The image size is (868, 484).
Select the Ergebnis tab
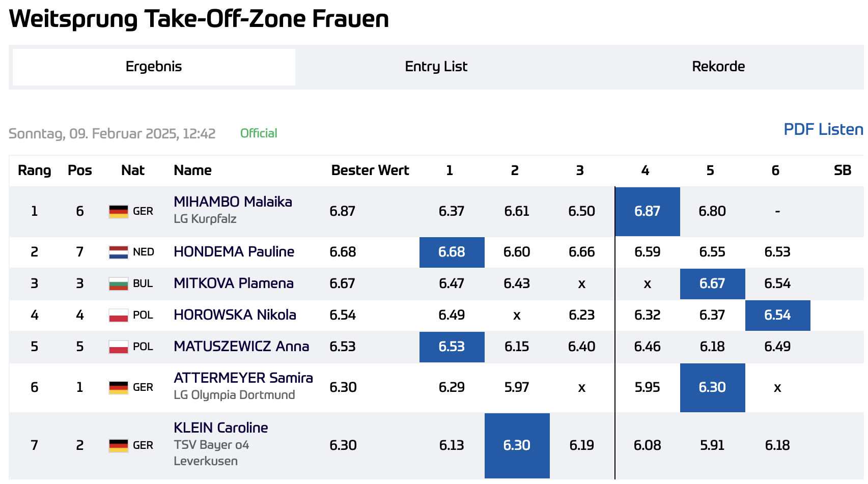[x=154, y=67]
